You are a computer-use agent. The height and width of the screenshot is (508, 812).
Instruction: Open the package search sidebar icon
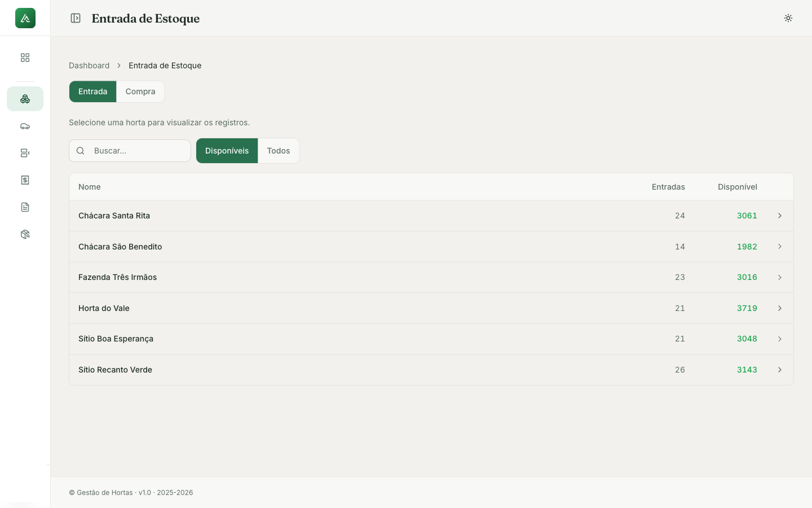click(x=25, y=234)
